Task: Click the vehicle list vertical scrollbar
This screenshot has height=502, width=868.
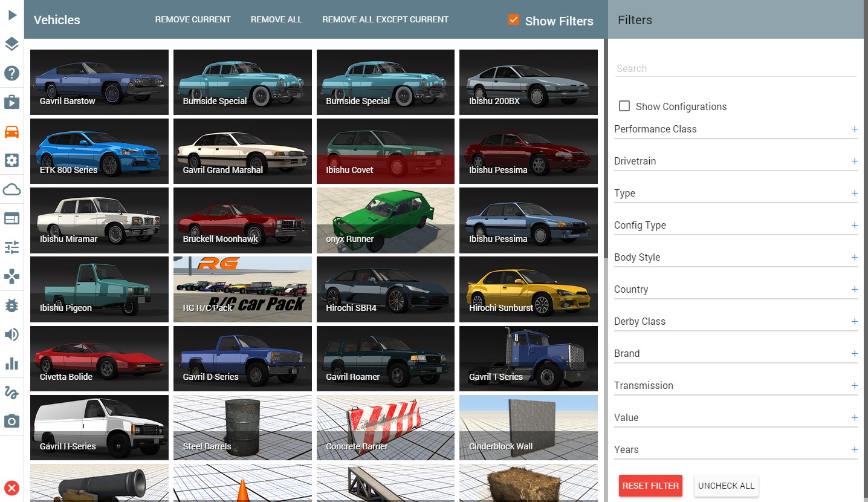Action: 605,148
